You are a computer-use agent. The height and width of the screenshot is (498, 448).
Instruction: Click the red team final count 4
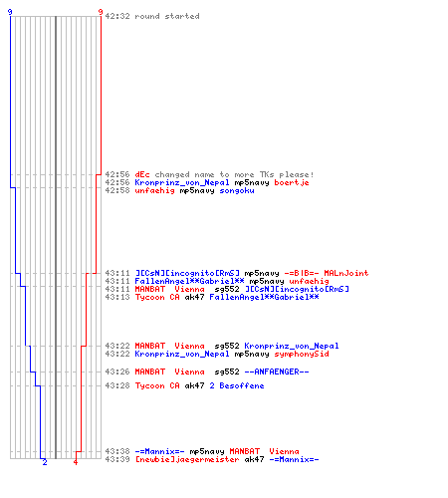coord(76,462)
